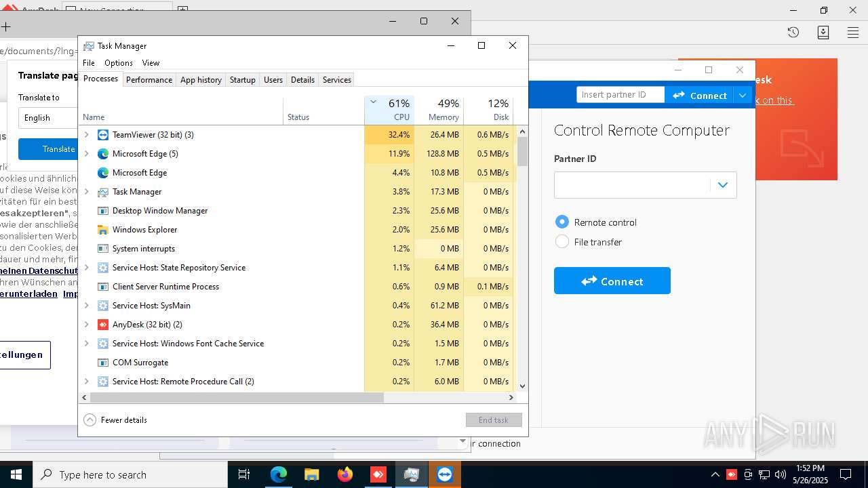868x488 pixels.
Task: Click the End task button
Action: pos(494,420)
